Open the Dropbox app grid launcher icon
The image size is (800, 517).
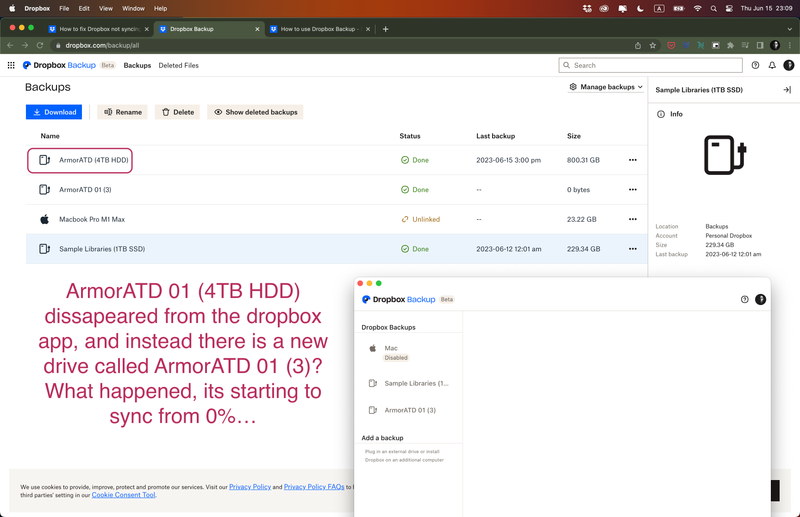pos(11,65)
